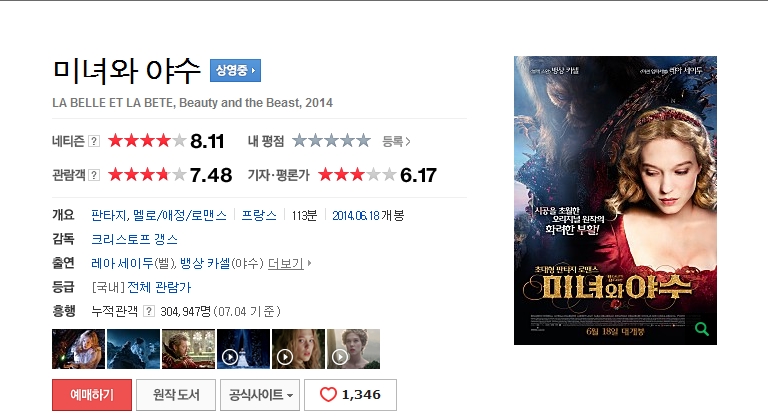This screenshot has height=419, width=768.
Task: Click the 누적관객 help question icon
Action: [149, 311]
